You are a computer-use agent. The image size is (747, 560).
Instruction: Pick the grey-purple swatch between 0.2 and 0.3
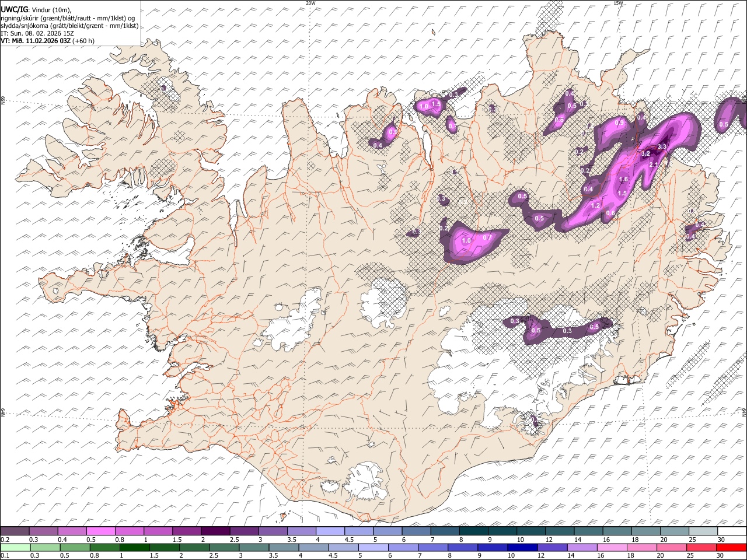[x=15, y=531]
